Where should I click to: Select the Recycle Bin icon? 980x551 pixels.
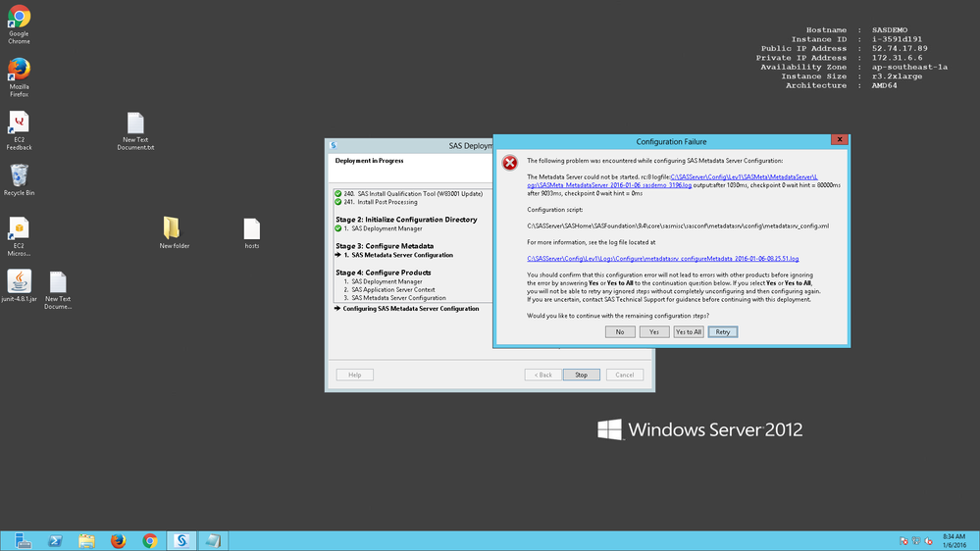tap(19, 180)
